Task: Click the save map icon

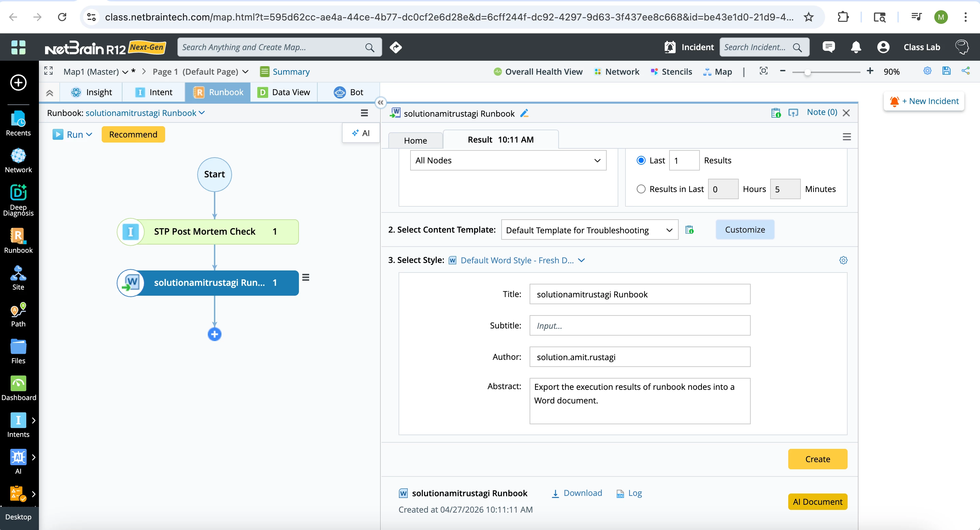Action: click(946, 71)
